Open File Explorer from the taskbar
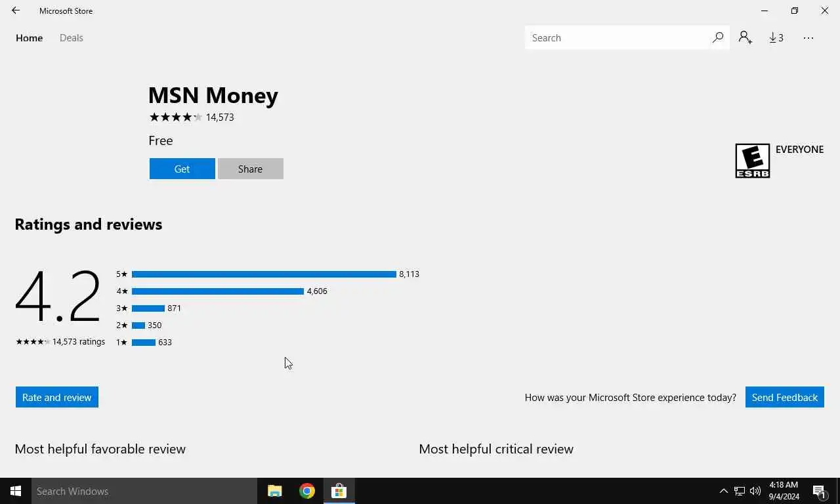Image resolution: width=840 pixels, height=504 pixels. tap(274, 491)
